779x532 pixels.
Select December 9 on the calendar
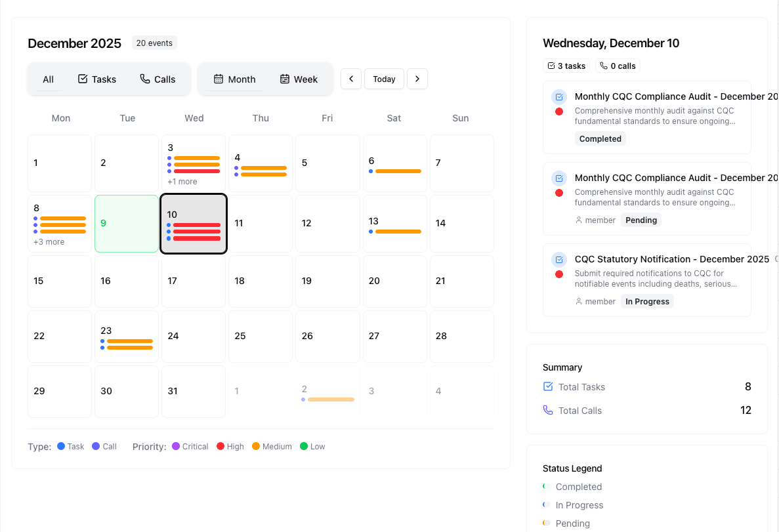[127, 223]
